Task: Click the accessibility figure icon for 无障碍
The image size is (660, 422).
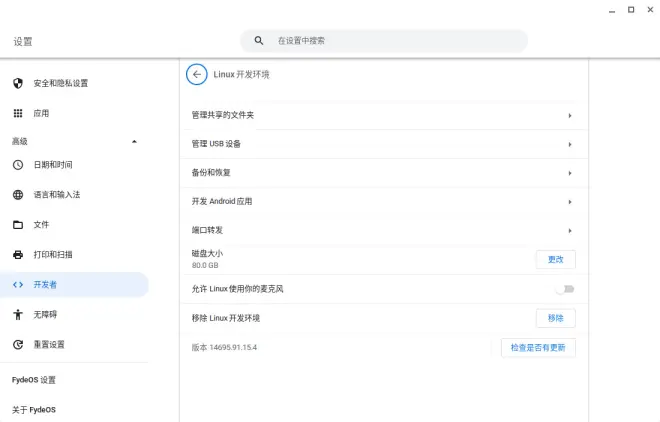Action: tap(18, 314)
